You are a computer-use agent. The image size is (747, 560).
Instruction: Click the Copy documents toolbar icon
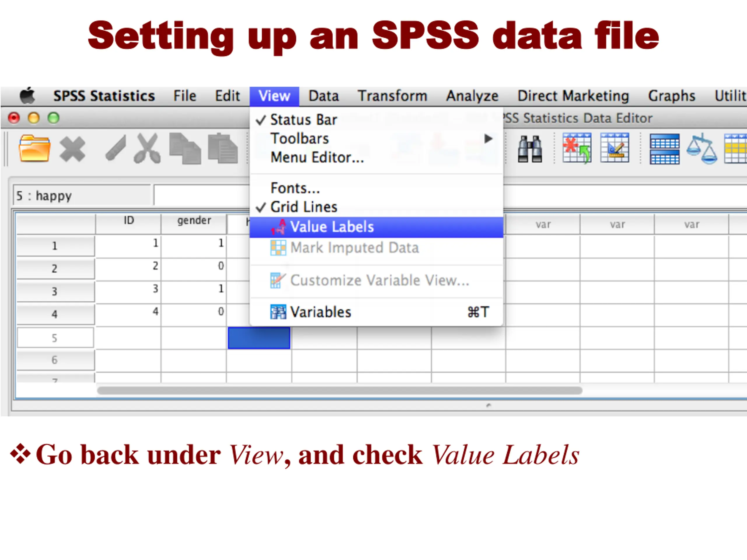click(x=185, y=148)
